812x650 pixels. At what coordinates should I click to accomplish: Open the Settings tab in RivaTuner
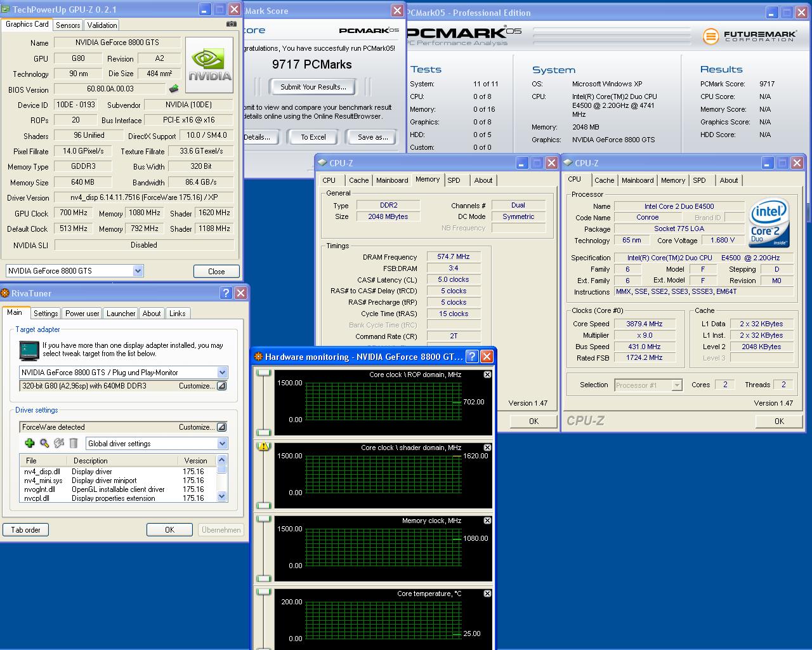(x=46, y=314)
